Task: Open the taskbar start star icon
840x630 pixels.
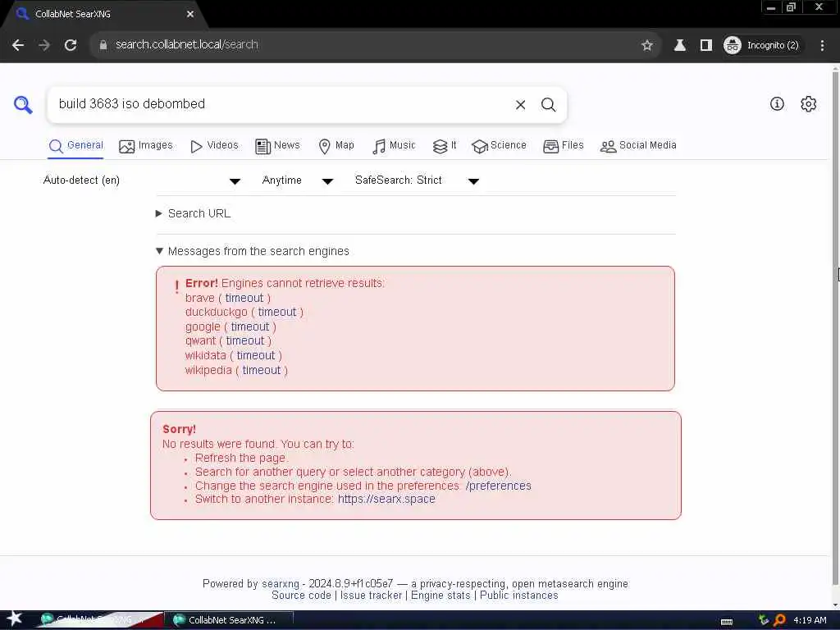Action: [15, 619]
